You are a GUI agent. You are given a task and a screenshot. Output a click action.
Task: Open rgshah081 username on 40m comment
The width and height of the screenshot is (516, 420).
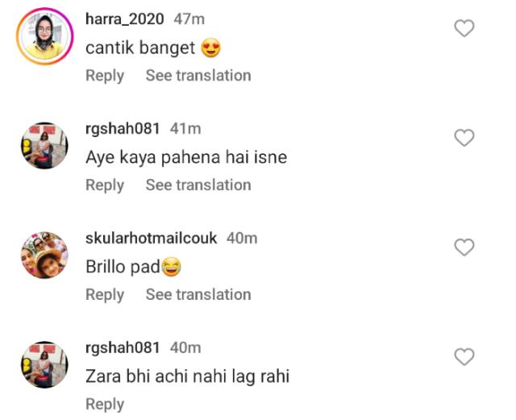123,347
